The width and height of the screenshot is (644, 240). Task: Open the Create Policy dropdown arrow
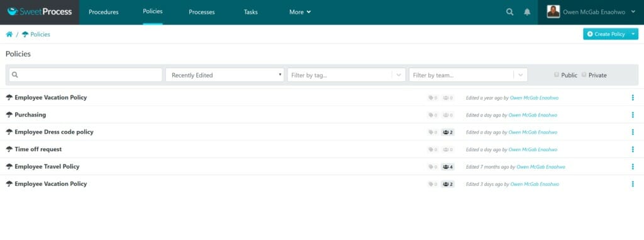[633, 34]
